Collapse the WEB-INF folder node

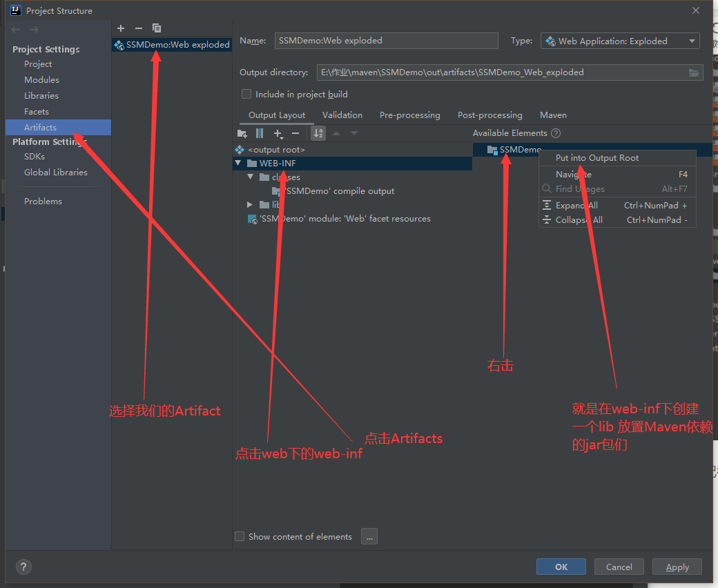[238, 163]
